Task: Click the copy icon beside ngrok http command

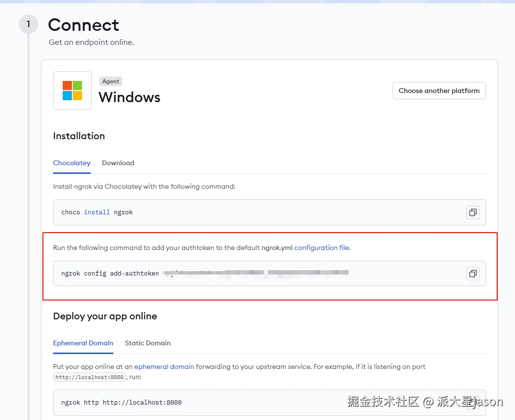Action: coord(473,402)
